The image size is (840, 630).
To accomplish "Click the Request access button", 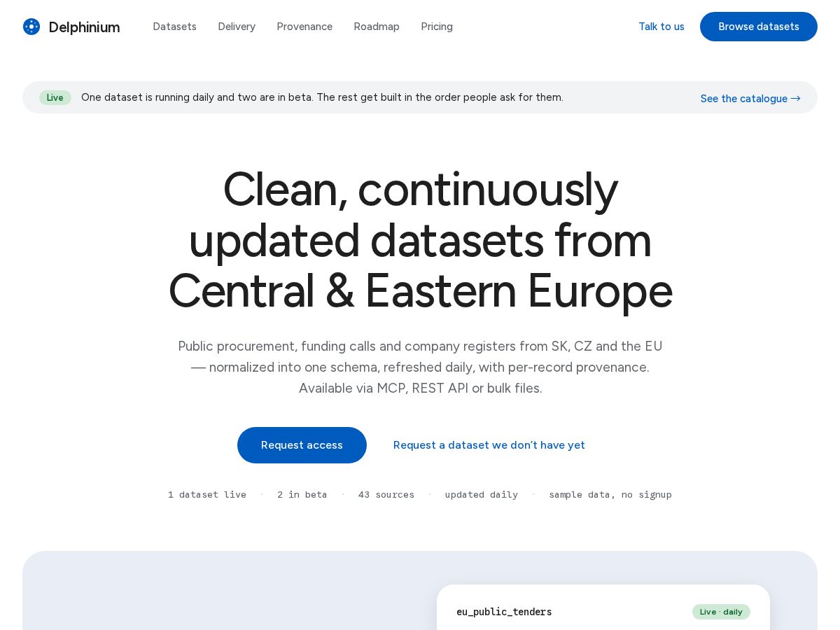I will [x=302, y=445].
